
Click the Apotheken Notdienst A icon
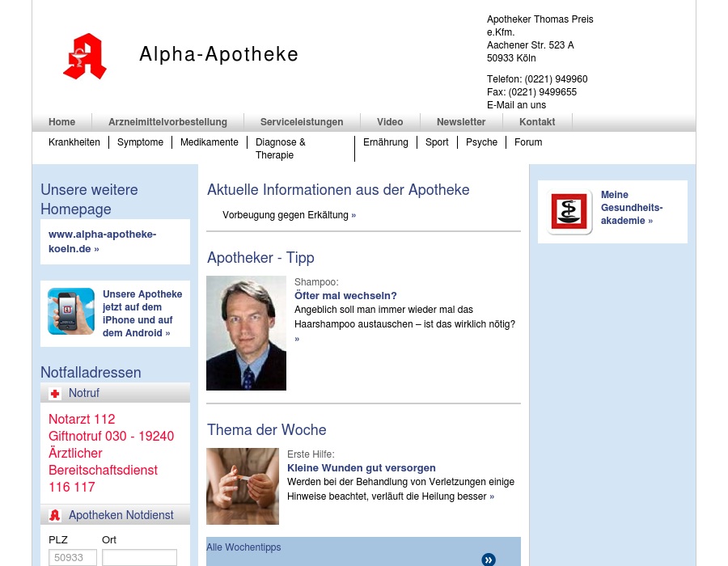click(x=55, y=515)
